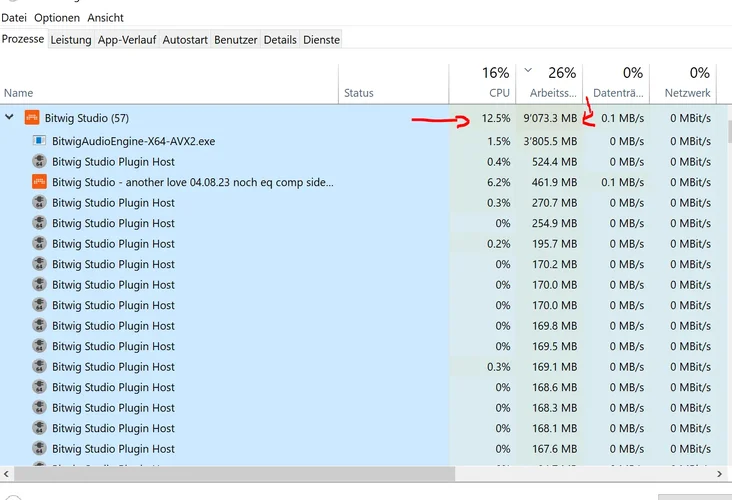This screenshot has height=500, width=732.
Task: Click the 461.9 MB memory value
Action: [x=554, y=182]
